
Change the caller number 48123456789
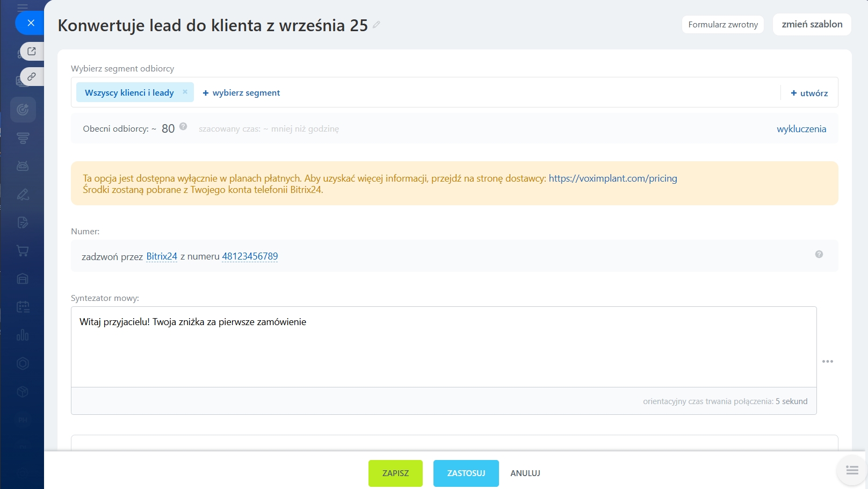pyautogui.click(x=250, y=256)
